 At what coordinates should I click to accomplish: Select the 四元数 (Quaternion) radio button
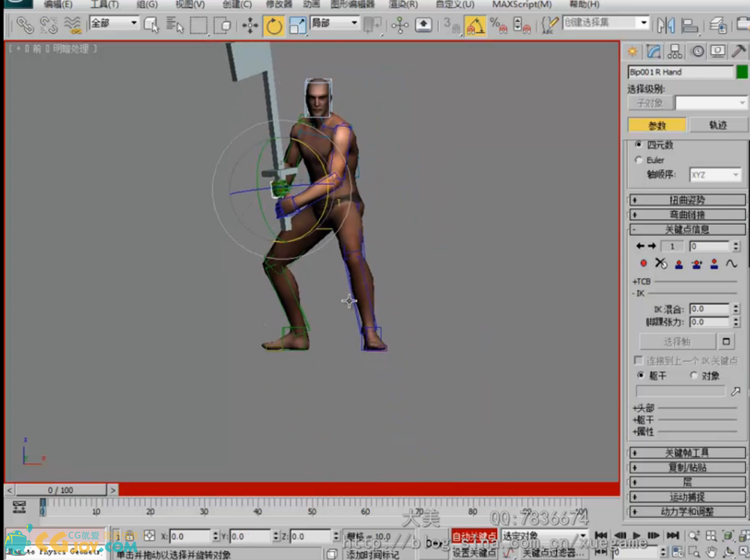638,144
